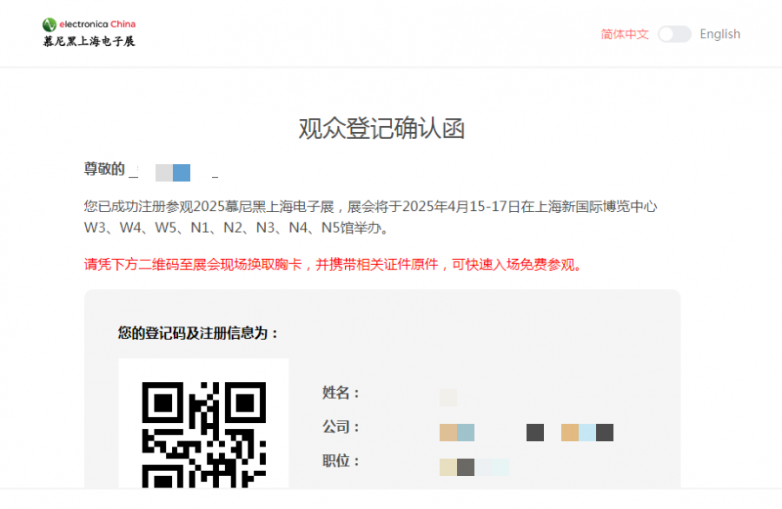Toggle the language switch to English
Screen dimensions: 782x509
pos(674,34)
